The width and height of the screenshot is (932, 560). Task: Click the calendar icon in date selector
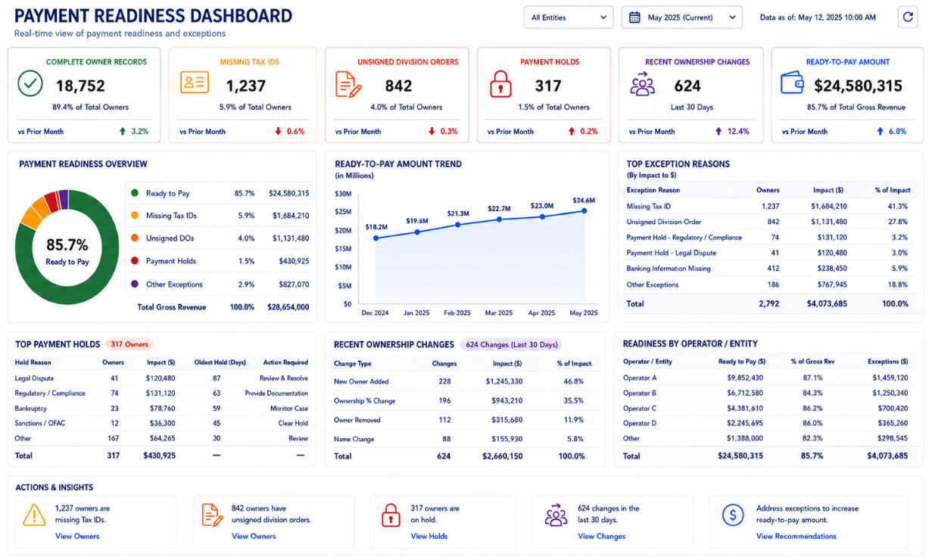[x=635, y=17]
